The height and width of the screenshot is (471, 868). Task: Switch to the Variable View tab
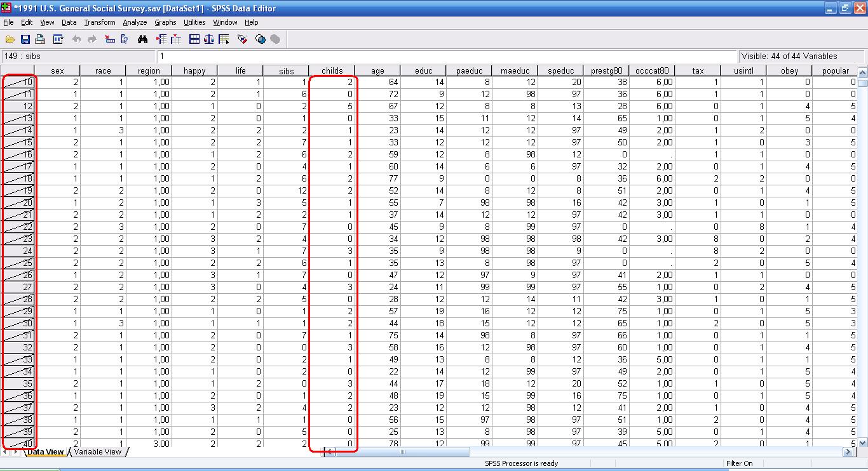[98, 452]
